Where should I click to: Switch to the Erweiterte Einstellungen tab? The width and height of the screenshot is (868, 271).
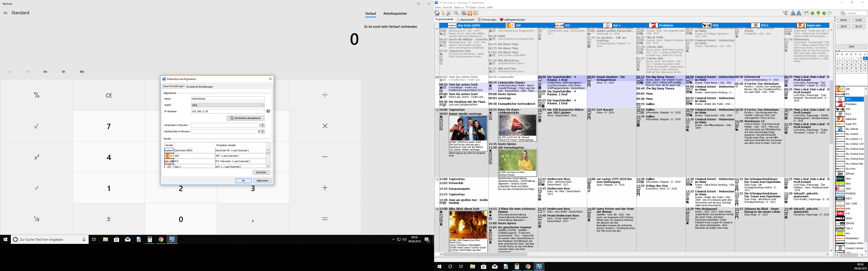[199, 86]
